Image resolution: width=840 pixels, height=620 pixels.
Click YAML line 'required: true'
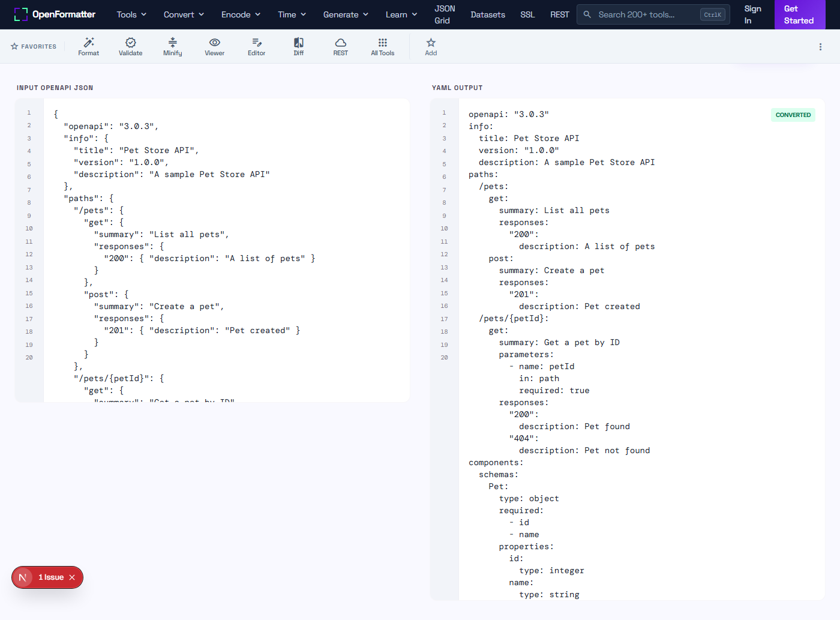554,391
